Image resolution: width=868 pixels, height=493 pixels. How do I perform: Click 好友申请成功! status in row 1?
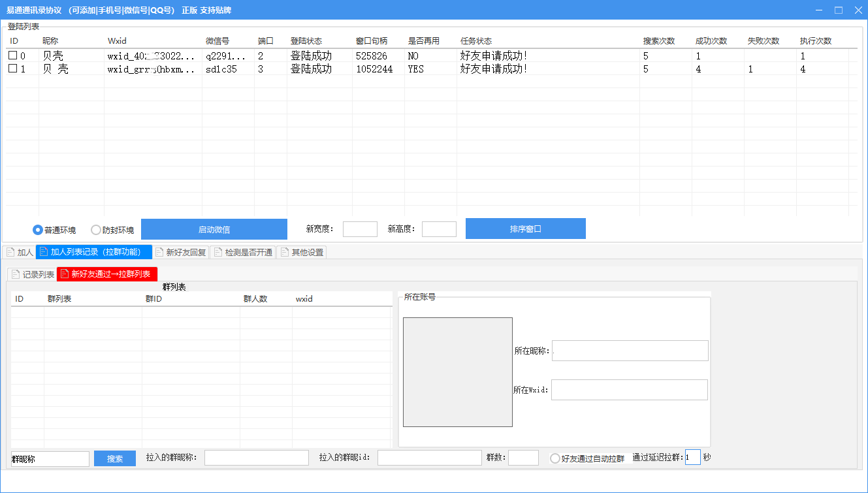pyautogui.click(x=494, y=69)
